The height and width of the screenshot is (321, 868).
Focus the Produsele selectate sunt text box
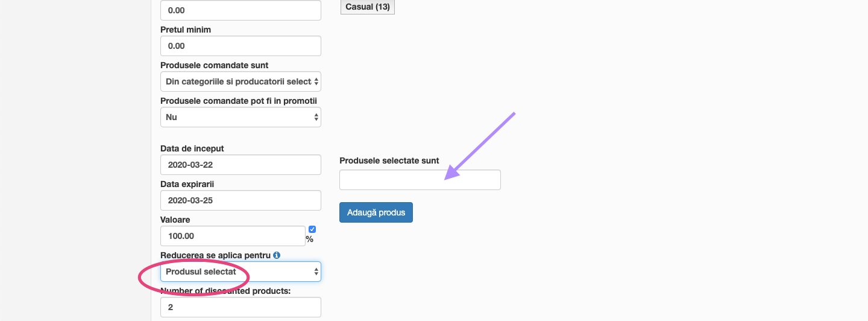click(x=420, y=180)
